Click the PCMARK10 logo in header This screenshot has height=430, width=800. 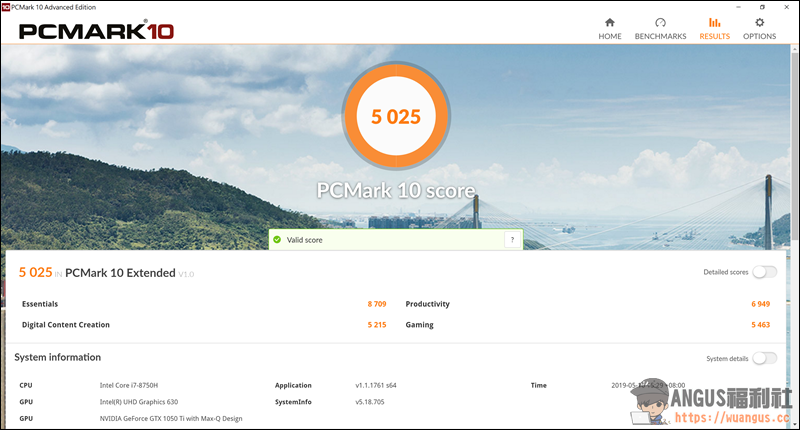96,30
